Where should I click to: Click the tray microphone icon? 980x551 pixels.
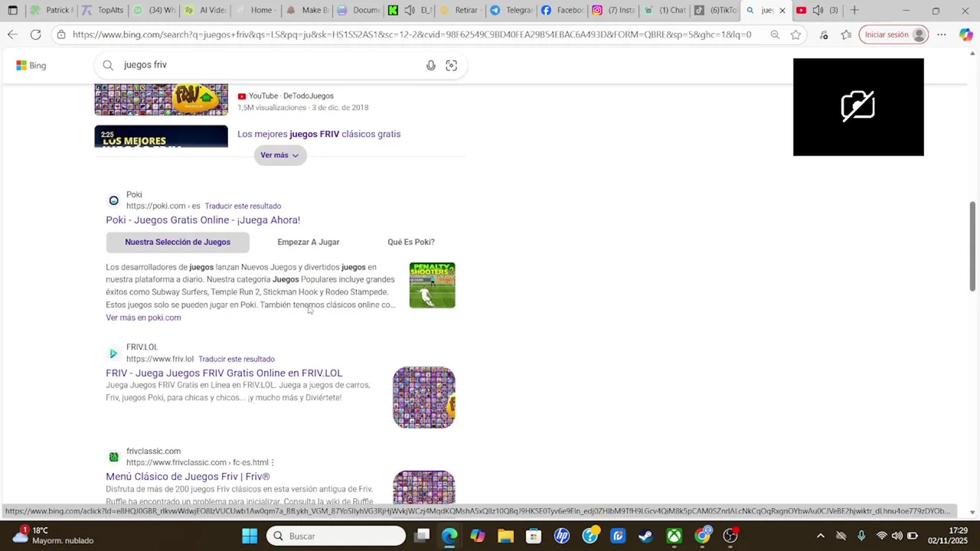click(861, 536)
